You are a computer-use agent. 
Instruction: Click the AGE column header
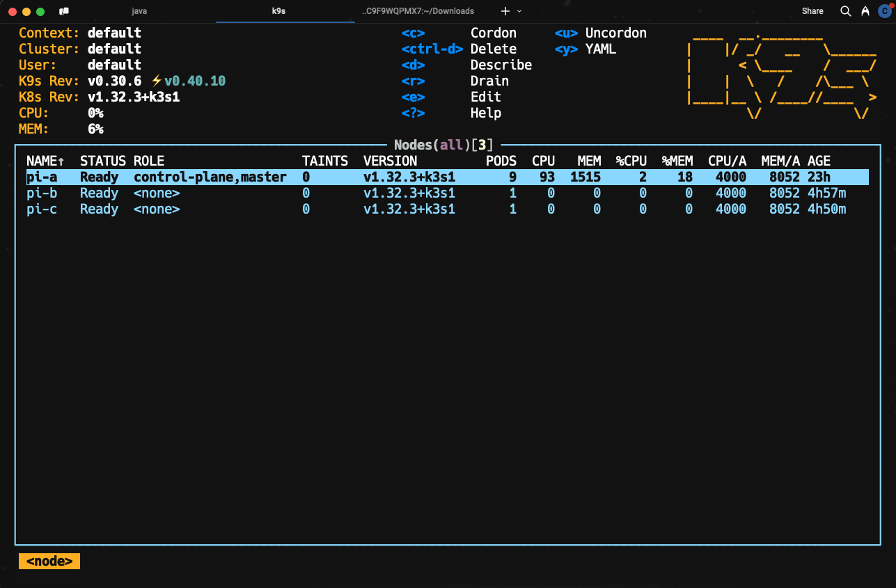pos(819,161)
